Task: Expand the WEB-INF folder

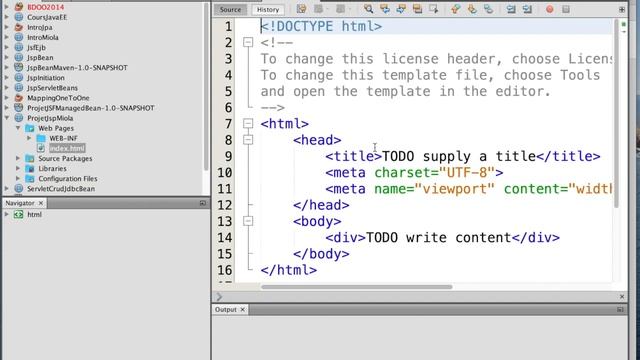Action: (29, 138)
